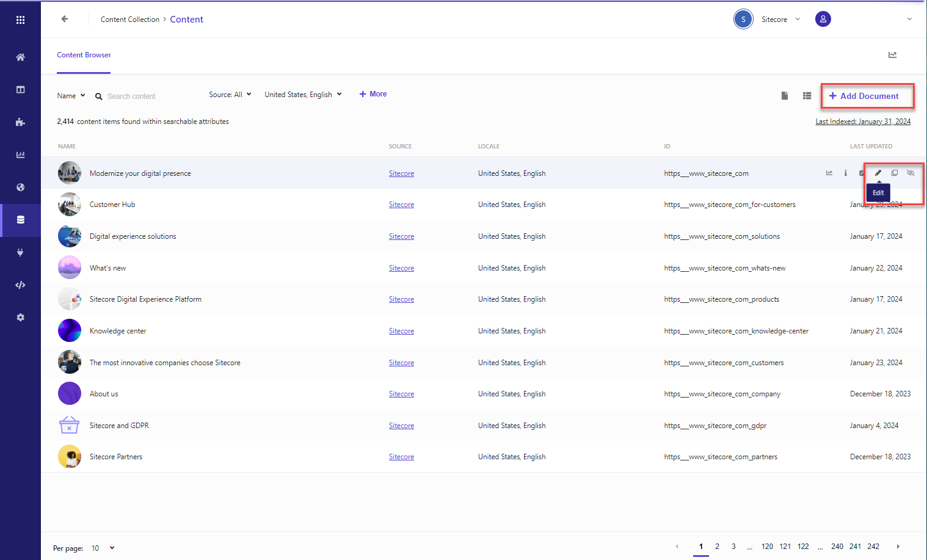This screenshot has height=560, width=927.
Task: Click Content Collection breadcrumb
Action: [130, 20]
